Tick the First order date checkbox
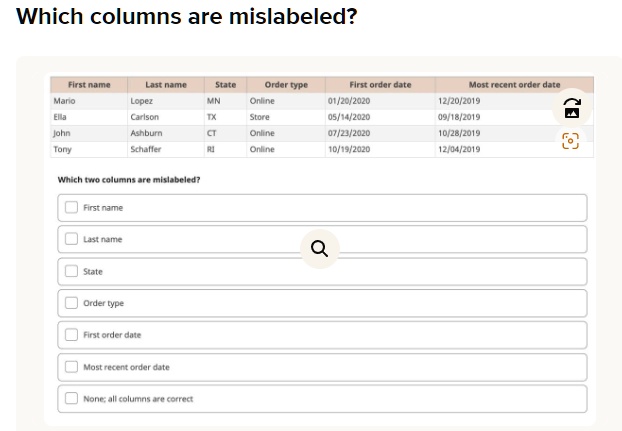This screenshot has width=622, height=431. click(x=71, y=335)
